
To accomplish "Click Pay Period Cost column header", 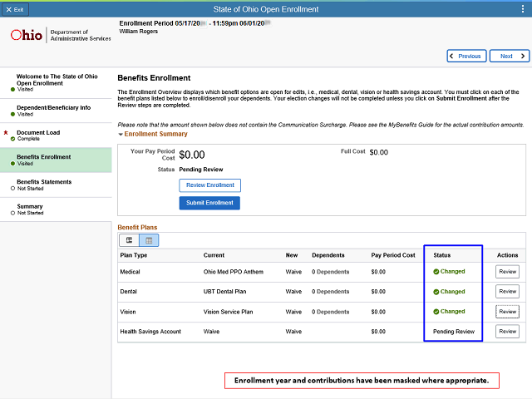I will [x=393, y=255].
